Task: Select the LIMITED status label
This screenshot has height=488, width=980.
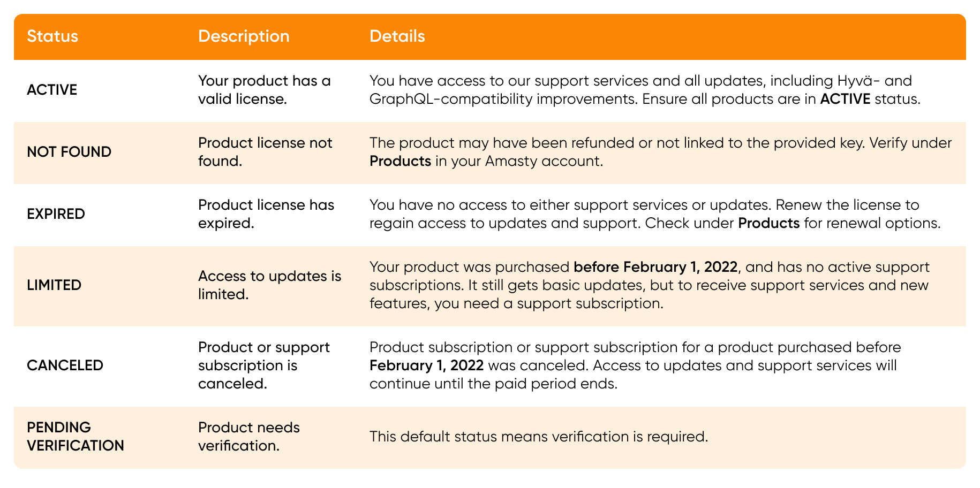Action: [x=54, y=285]
